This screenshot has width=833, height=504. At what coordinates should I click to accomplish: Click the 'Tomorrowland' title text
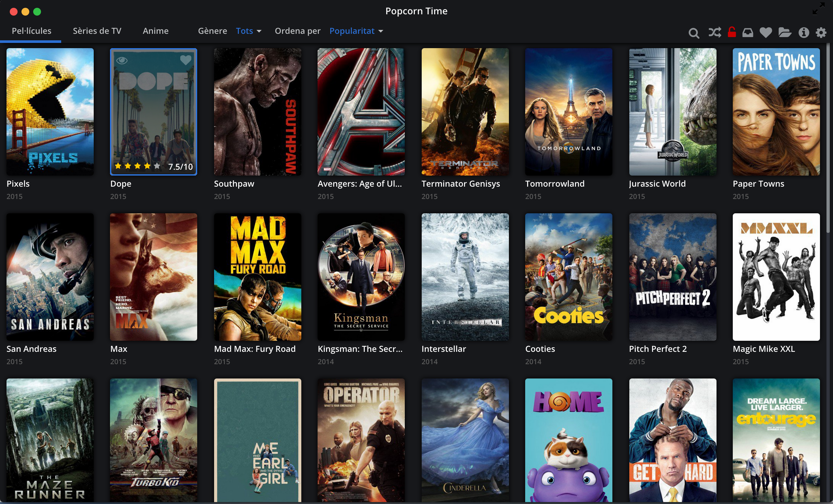click(555, 184)
